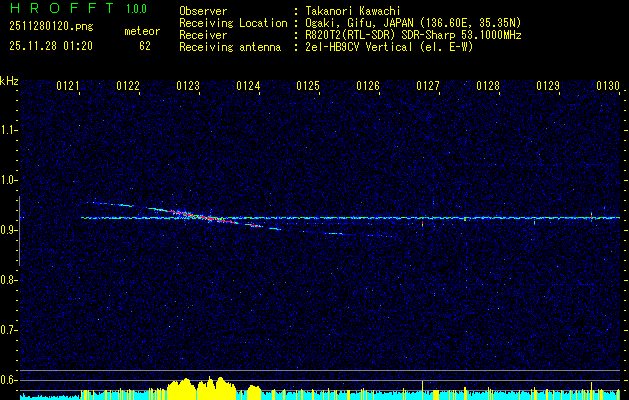Viewport: 629px width, 400px height.
Task: Click the 1.1 frequency axis label
Action: point(9,130)
